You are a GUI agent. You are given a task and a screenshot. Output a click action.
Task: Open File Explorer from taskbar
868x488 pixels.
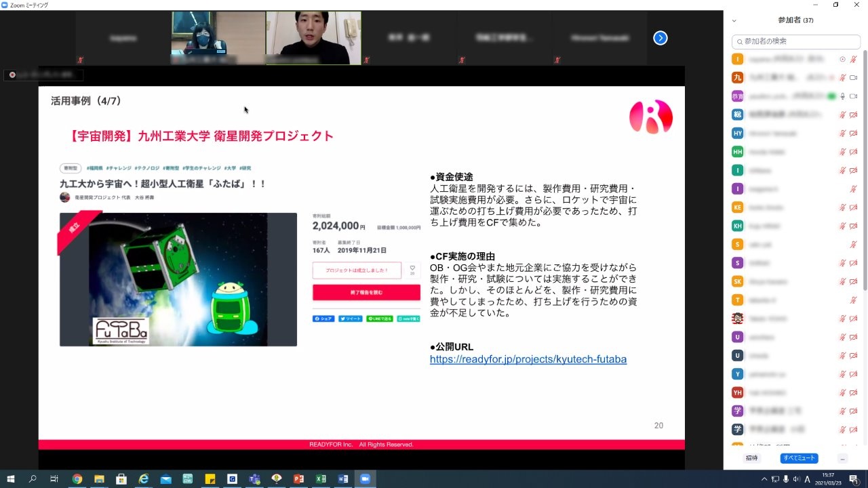point(100,479)
